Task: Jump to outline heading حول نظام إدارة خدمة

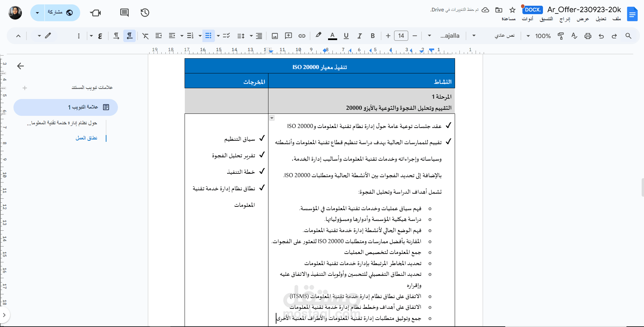Action: [62, 123]
